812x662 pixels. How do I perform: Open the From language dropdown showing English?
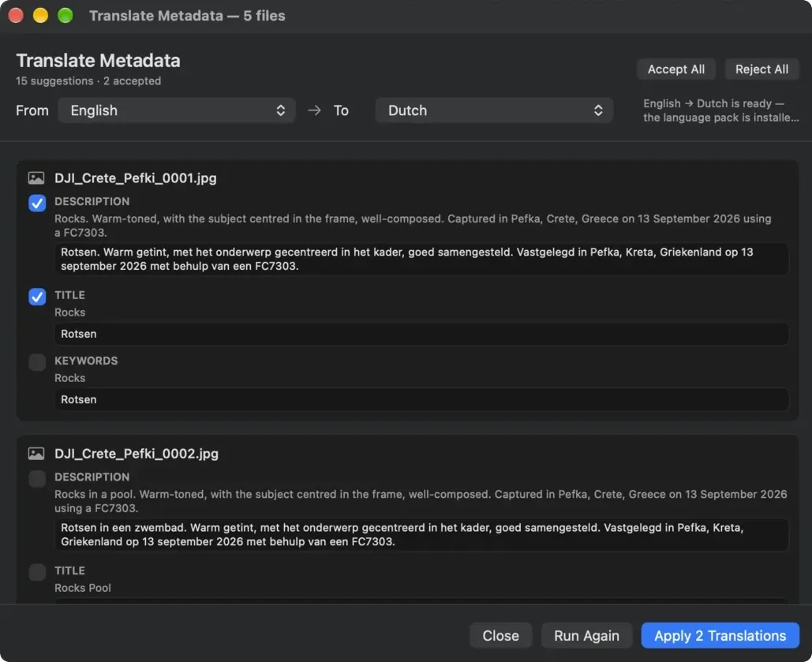tap(177, 110)
